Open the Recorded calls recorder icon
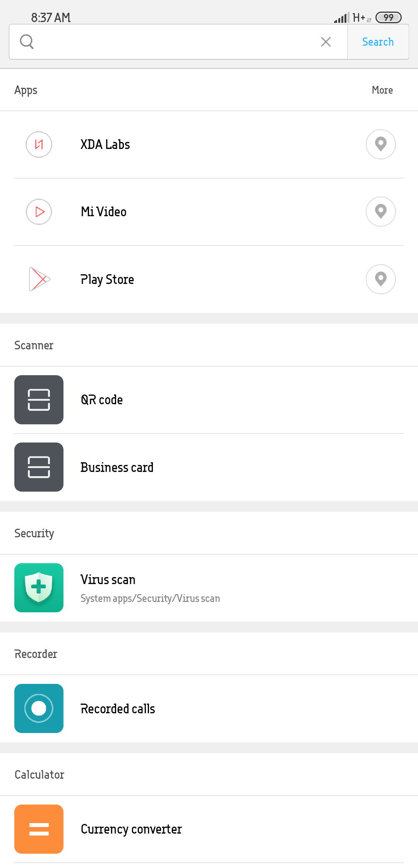This screenshot has height=868, width=418. [39, 709]
